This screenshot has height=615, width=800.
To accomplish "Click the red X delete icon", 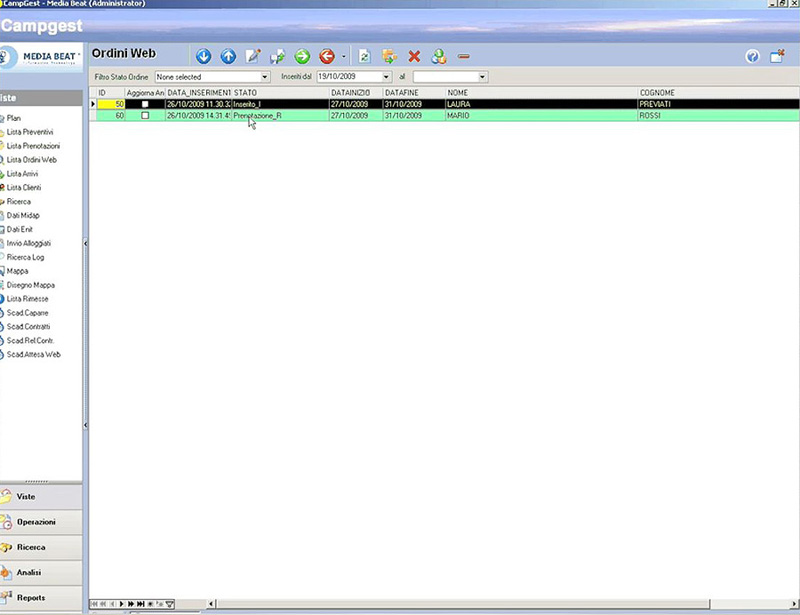I will (x=414, y=56).
